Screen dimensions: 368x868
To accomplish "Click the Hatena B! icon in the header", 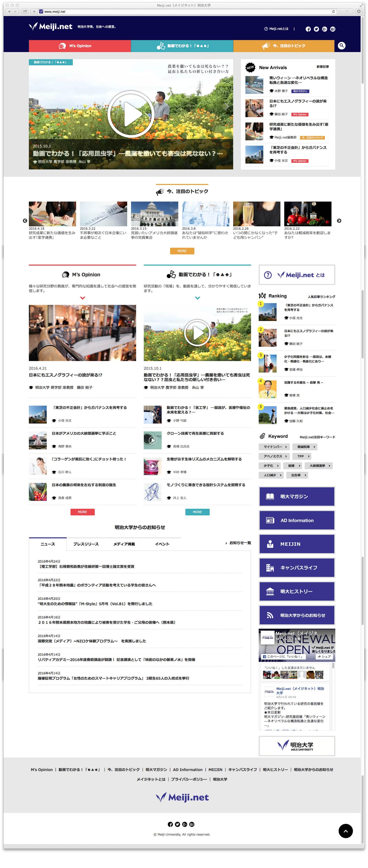I will [x=333, y=29].
